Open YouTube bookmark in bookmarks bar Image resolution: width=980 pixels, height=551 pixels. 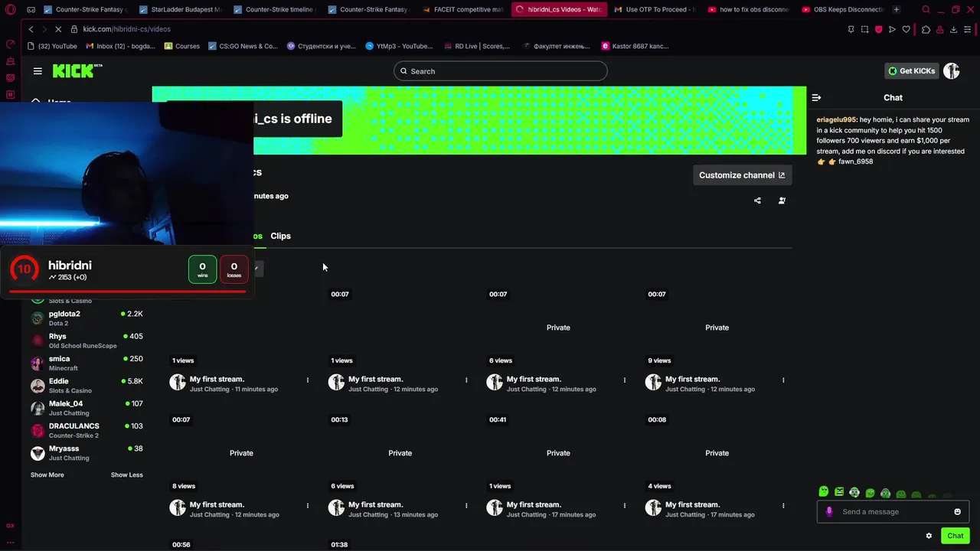tap(52, 46)
